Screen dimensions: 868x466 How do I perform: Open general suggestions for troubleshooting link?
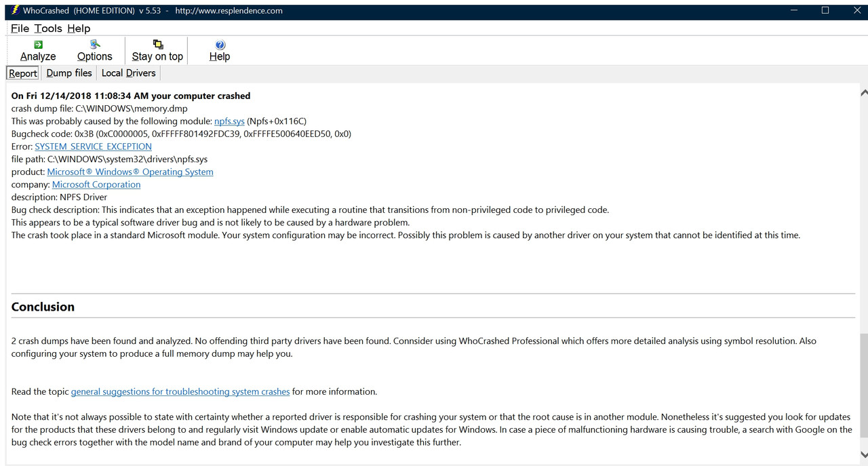tap(180, 391)
